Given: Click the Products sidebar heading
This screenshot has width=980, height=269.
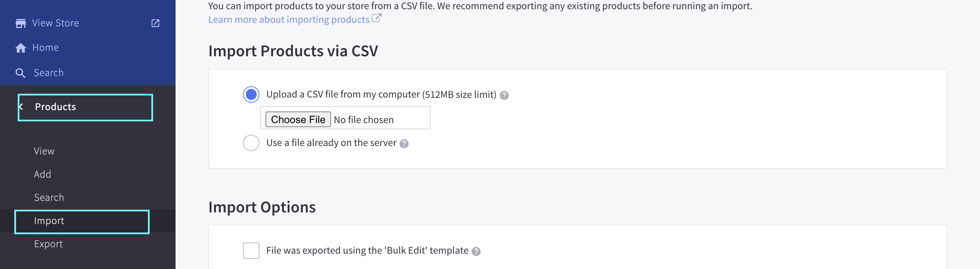Looking at the screenshot, I should pos(56,107).
